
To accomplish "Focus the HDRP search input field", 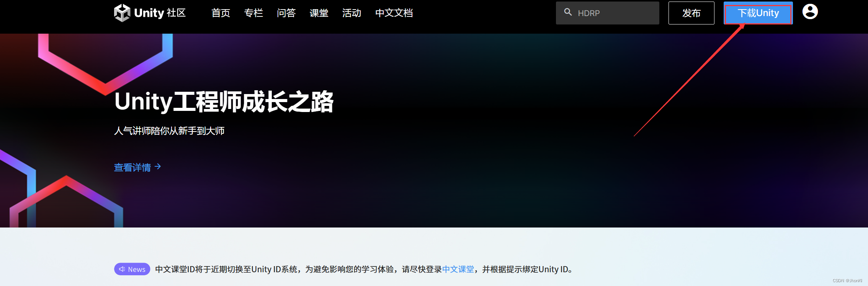I will click(x=608, y=13).
